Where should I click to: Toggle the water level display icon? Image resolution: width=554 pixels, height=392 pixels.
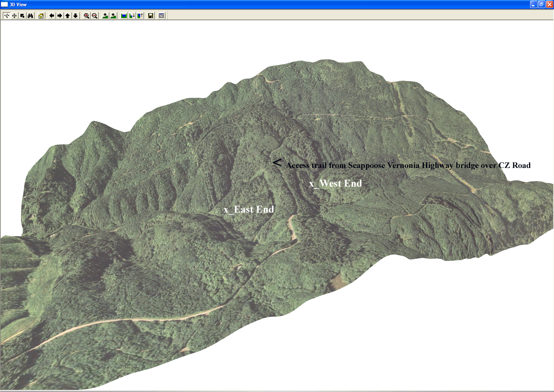click(124, 16)
